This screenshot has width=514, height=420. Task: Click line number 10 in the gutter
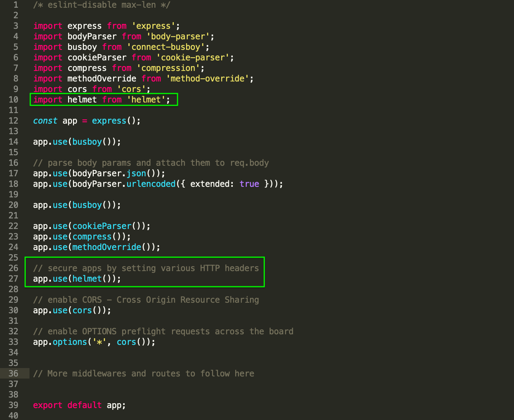pos(14,99)
